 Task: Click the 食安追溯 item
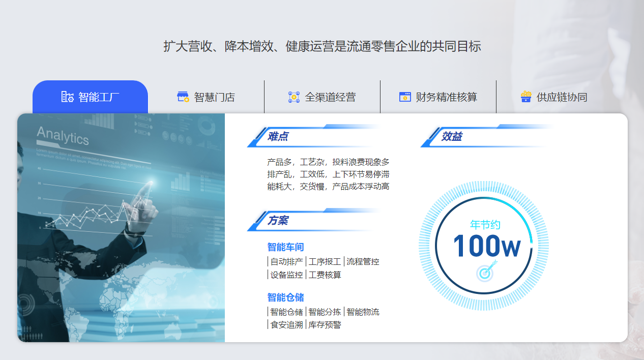286,325
